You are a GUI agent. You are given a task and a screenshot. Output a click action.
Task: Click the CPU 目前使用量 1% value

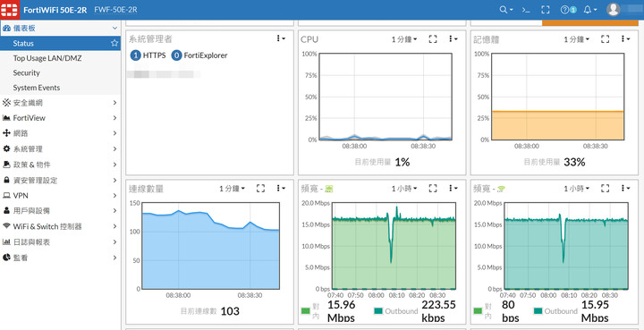402,162
